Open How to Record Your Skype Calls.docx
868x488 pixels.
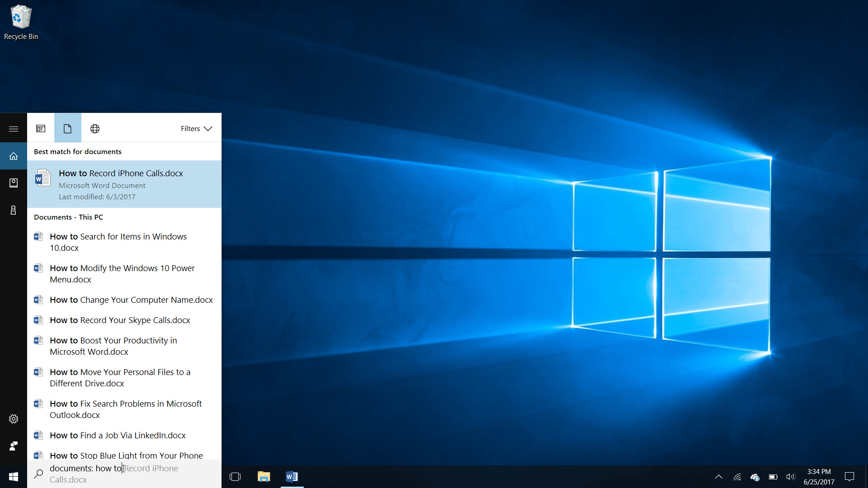(x=120, y=320)
